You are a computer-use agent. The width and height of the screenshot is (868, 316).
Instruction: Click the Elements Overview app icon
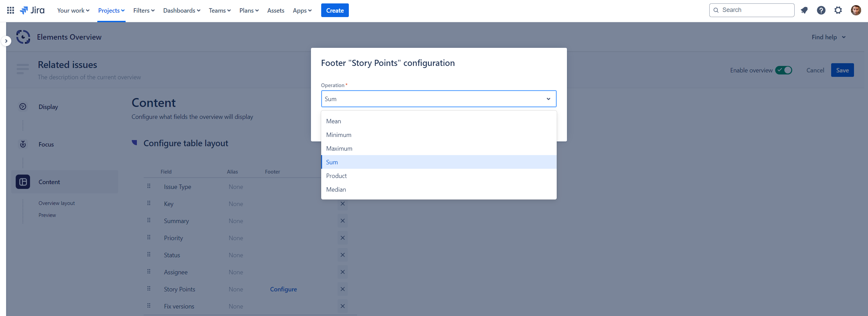point(23,37)
